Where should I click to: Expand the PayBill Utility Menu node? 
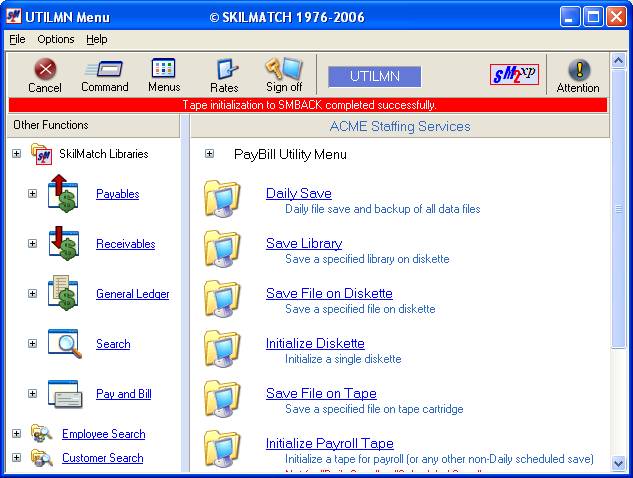[209, 154]
